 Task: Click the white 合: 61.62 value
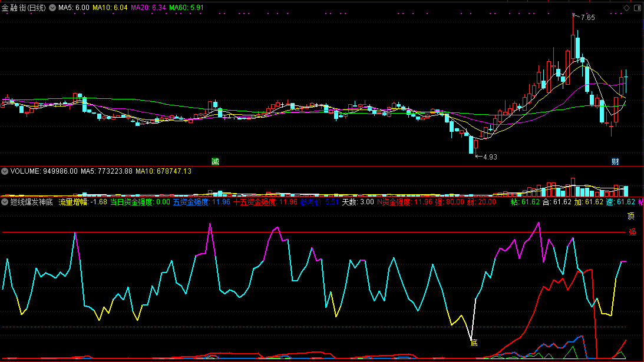tap(557, 202)
